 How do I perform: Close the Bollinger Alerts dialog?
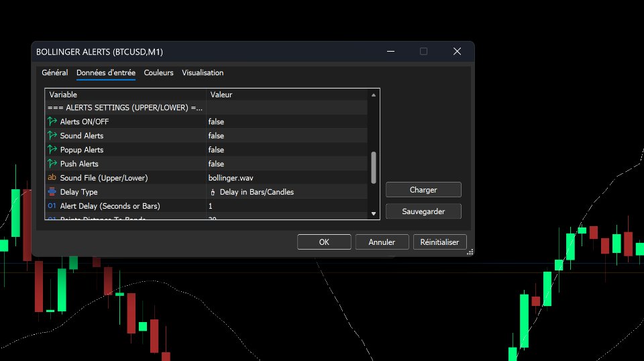point(457,52)
